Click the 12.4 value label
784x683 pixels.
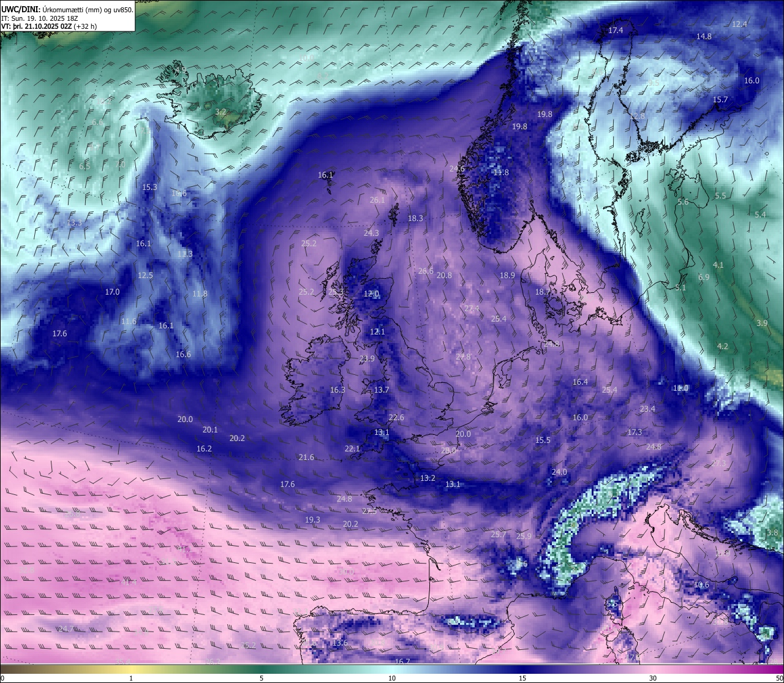[739, 25]
